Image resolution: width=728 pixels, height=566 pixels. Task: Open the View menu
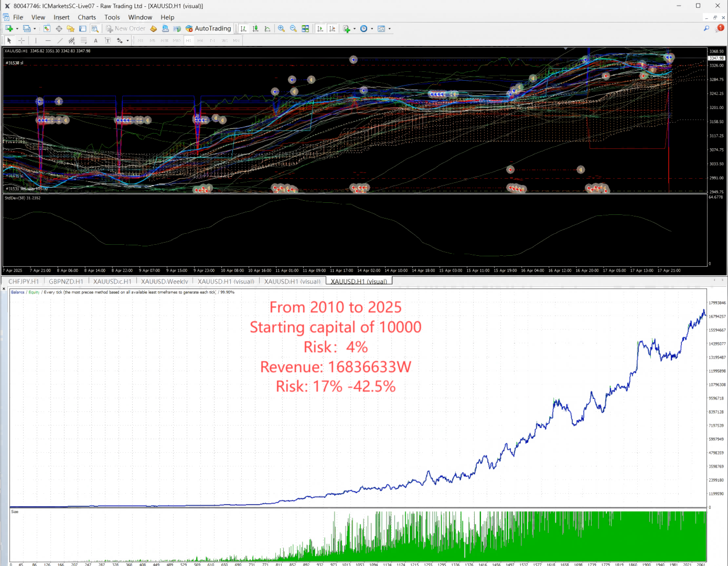38,17
